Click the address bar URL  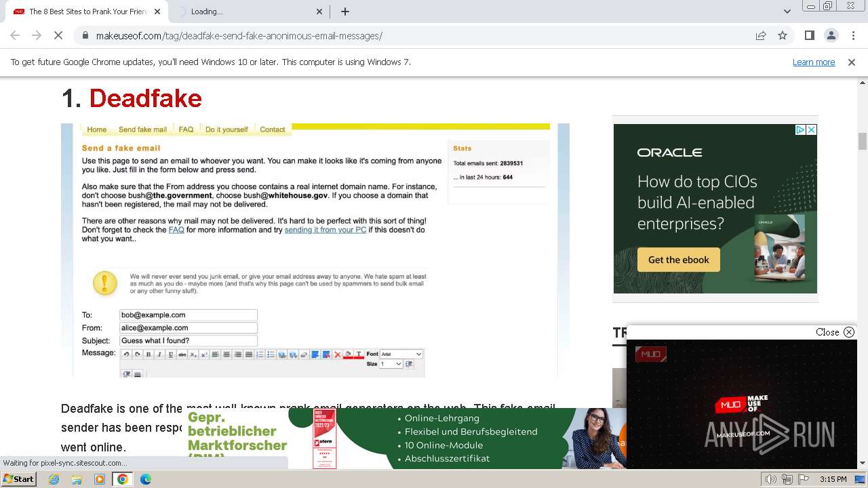click(x=239, y=36)
